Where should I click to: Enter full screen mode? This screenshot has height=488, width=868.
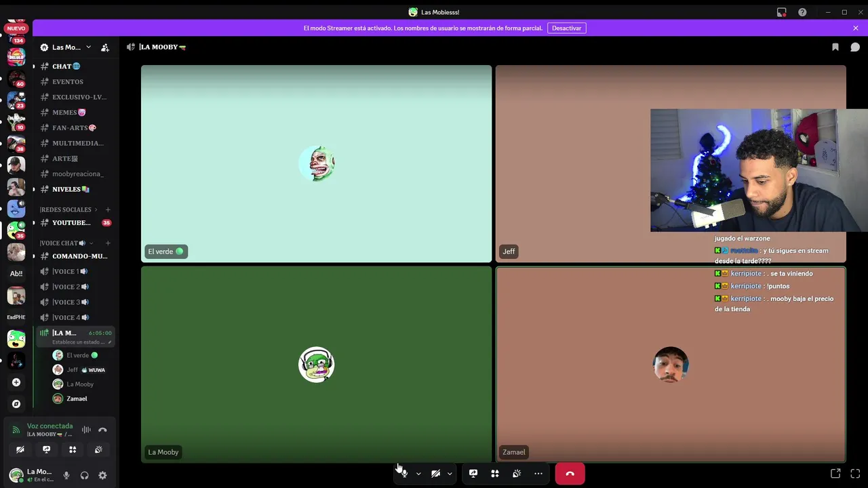point(855,474)
